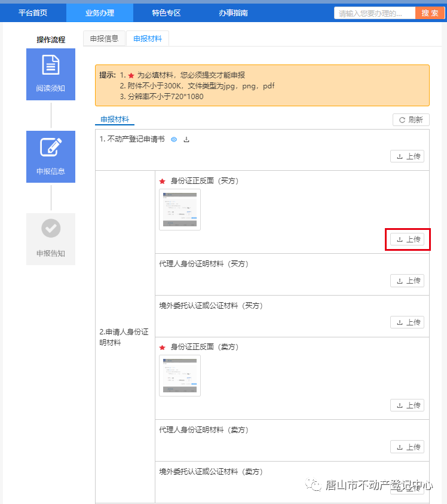Image resolution: width=447 pixels, height=504 pixels.
Task: Upload file for 不动产登记申请书
Action: point(408,156)
